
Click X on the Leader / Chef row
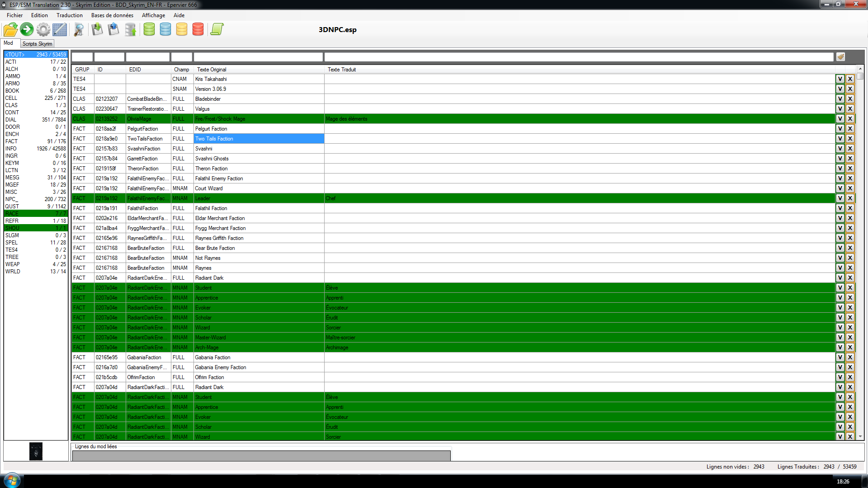850,198
